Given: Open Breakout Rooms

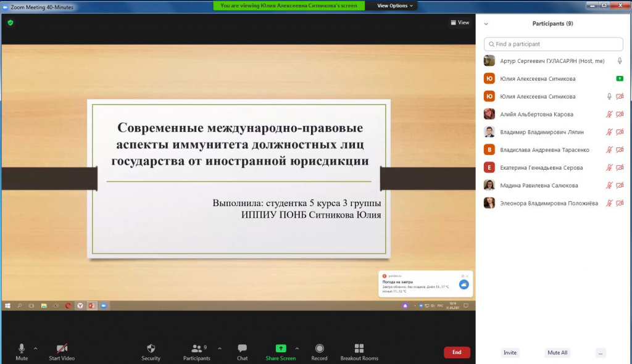Looking at the screenshot, I should click(359, 352).
